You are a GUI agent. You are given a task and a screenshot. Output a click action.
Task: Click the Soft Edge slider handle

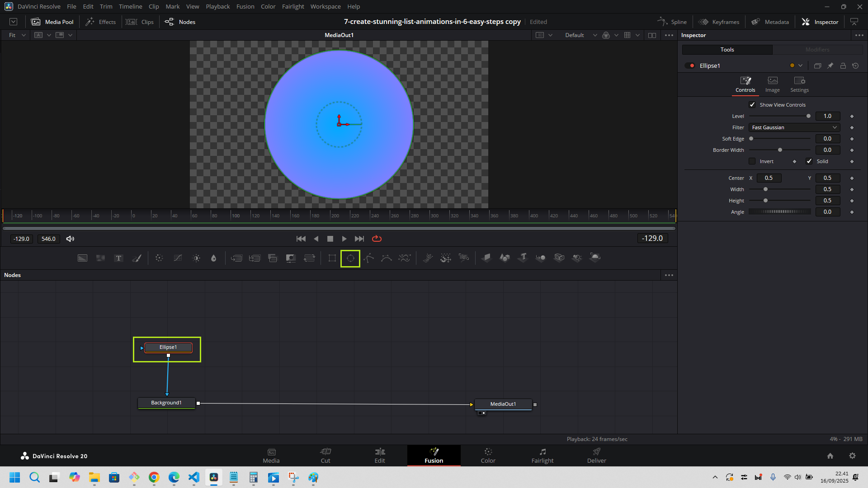coord(751,139)
